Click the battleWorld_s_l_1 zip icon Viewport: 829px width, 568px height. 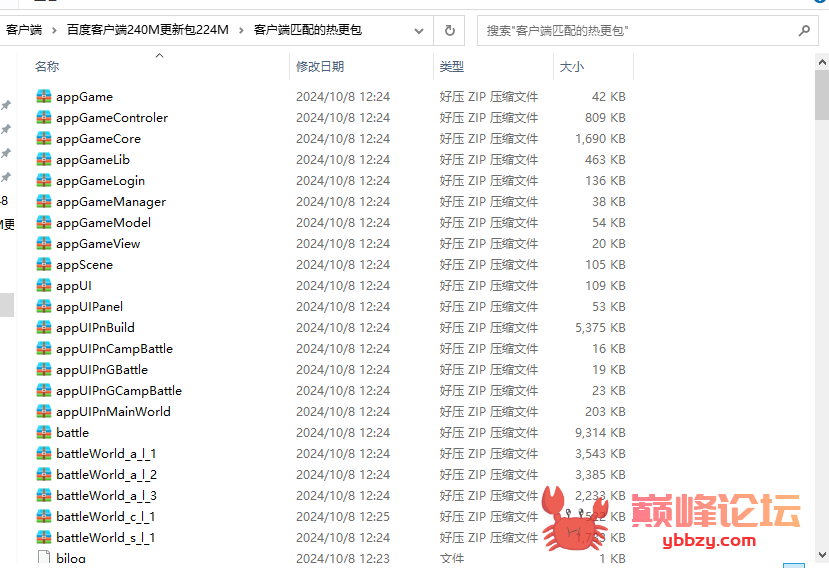point(44,537)
